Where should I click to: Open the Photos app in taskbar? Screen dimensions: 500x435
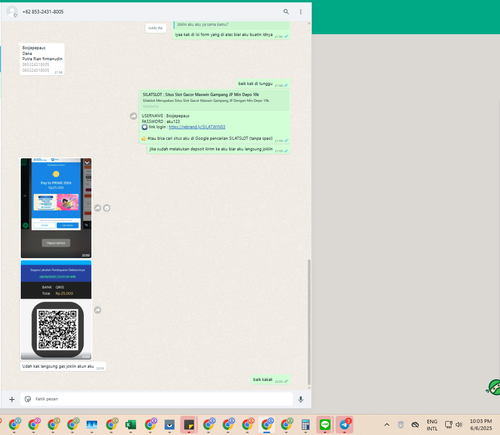(92, 425)
